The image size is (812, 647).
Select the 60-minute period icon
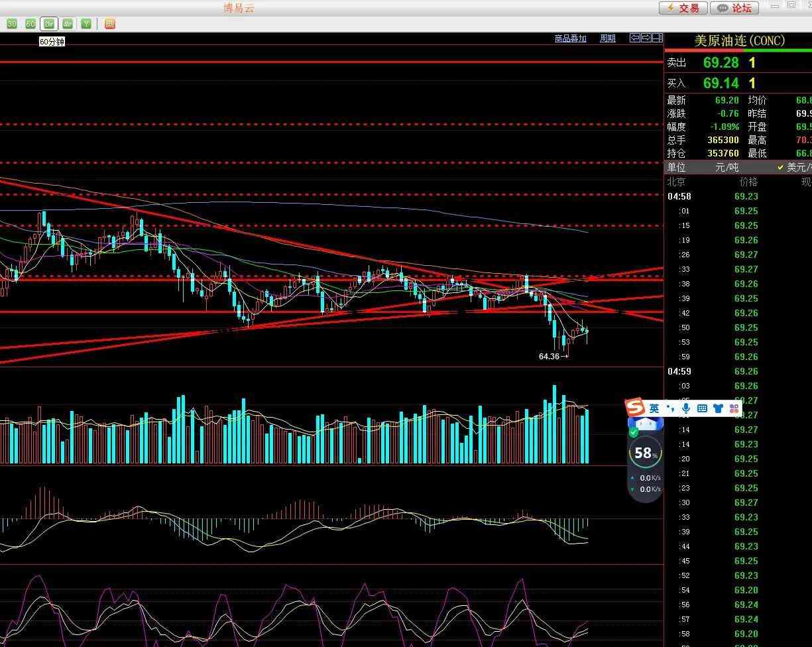coord(30,24)
